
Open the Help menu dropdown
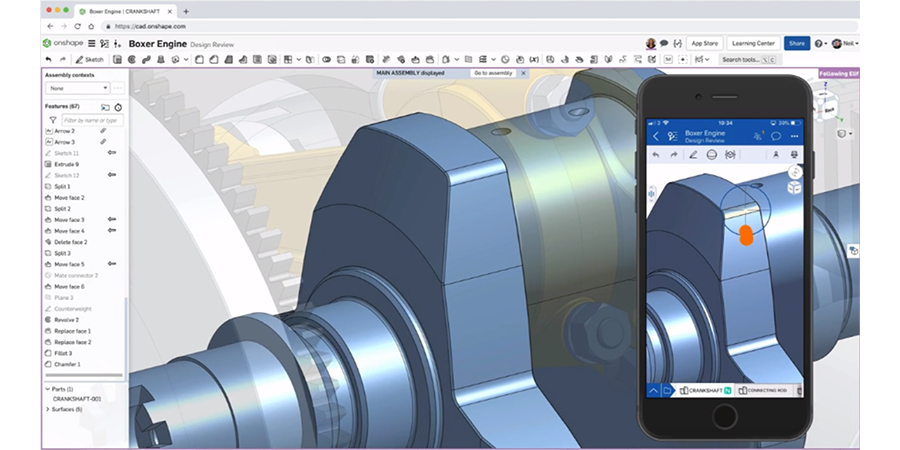[x=821, y=44]
